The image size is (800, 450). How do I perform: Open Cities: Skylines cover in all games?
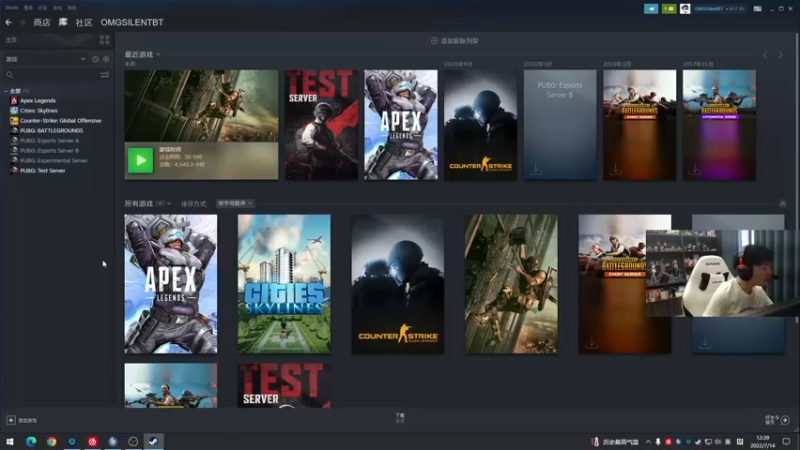click(284, 284)
